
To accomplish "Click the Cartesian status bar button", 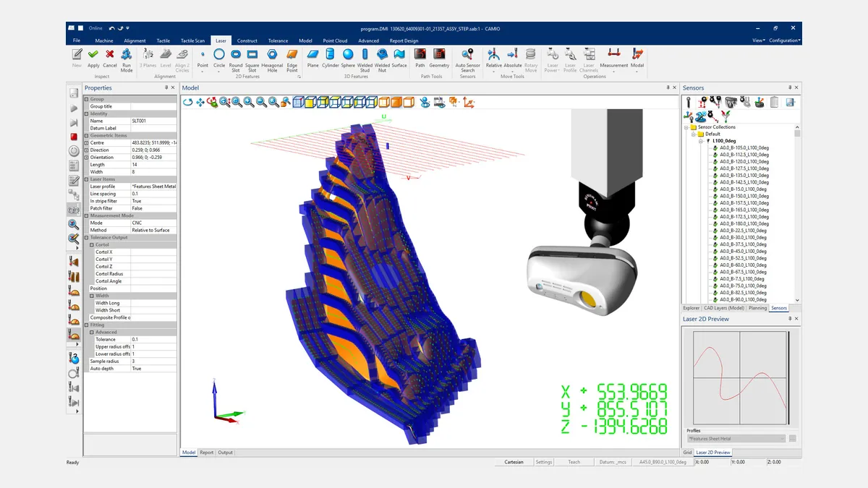I will (514, 462).
